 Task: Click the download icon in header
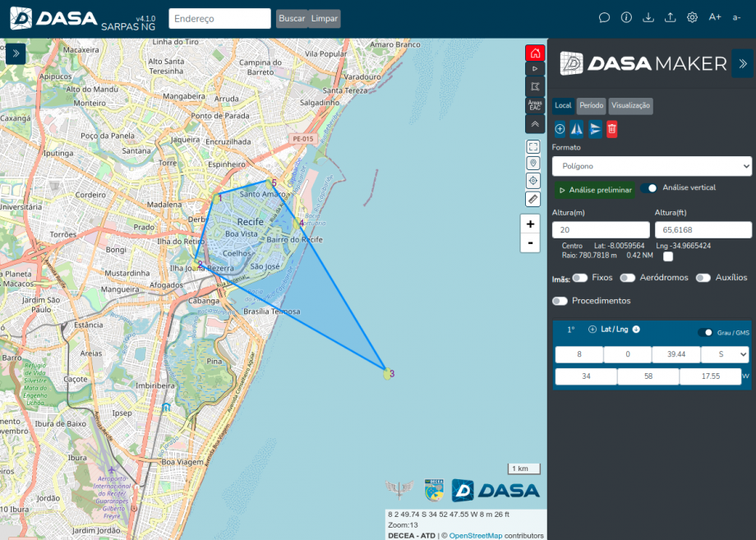(x=648, y=18)
